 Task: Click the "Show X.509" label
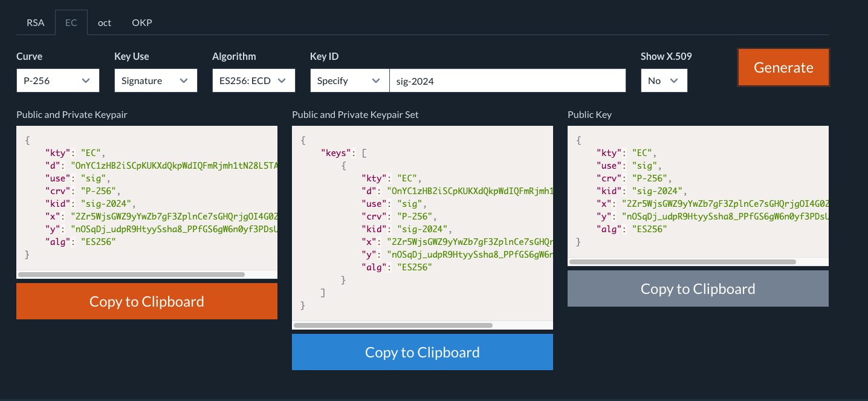coord(666,56)
